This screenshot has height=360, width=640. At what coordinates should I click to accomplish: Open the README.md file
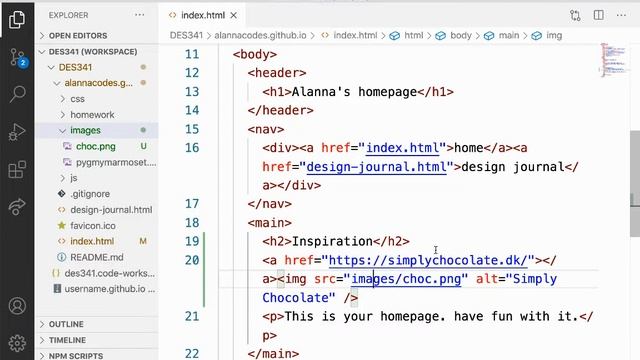[x=97, y=257]
